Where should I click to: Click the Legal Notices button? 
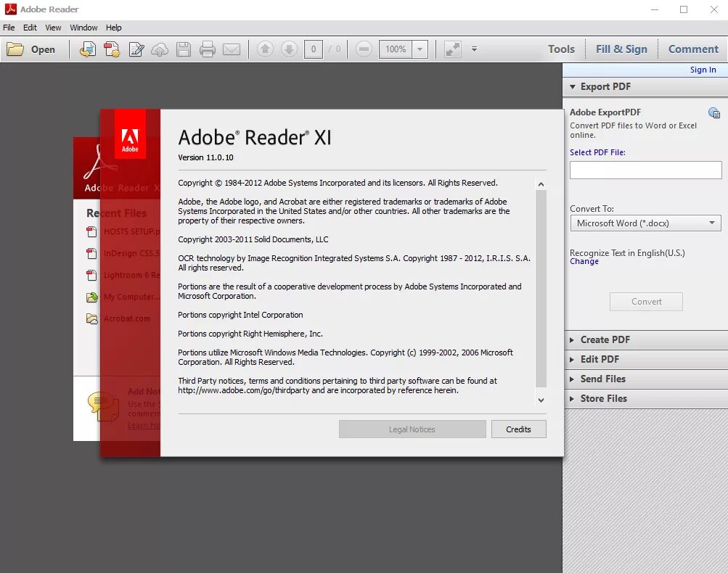click(412, 429)
